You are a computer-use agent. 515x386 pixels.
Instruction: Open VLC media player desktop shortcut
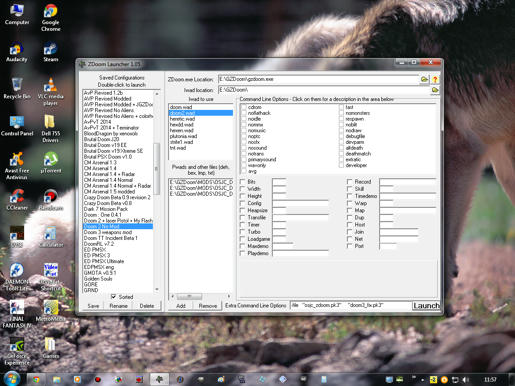coord(50,92)
